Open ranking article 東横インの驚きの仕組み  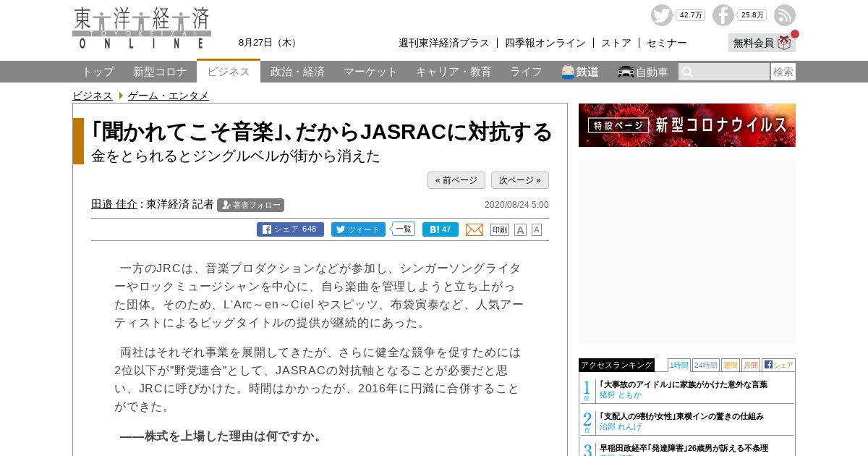coord(681,416)
